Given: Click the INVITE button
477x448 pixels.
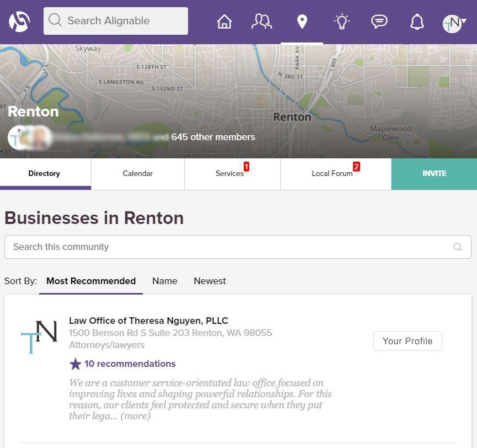Looking at the screenshot, I should [434, 174].
